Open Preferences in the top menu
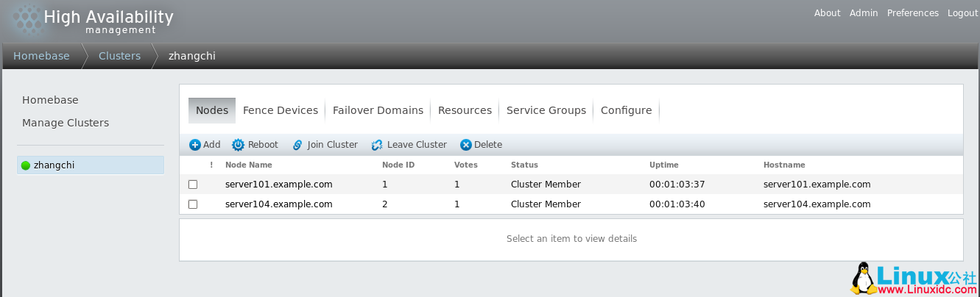980x297 pixels. pyautogui.click(x=912, y=13)
